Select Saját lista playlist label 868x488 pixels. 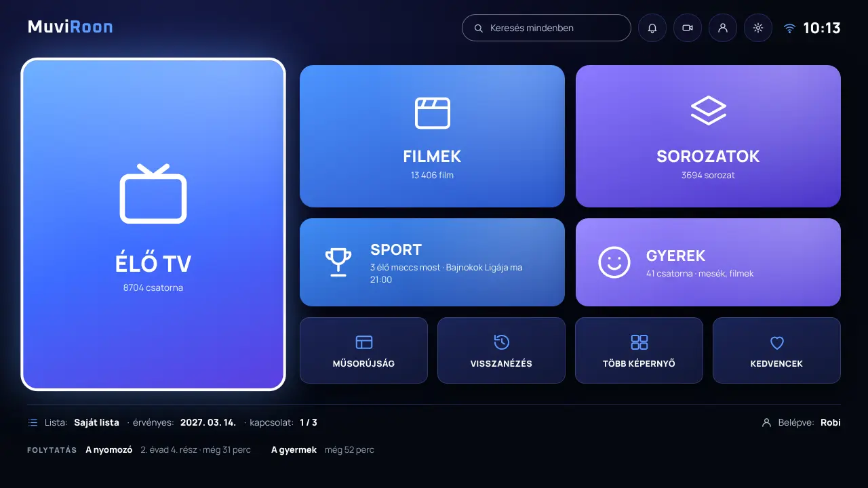(x=96, y=422)
